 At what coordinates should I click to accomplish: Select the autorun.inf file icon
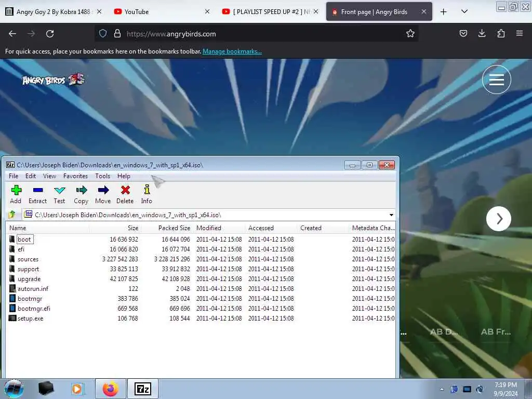click(12, 289)
